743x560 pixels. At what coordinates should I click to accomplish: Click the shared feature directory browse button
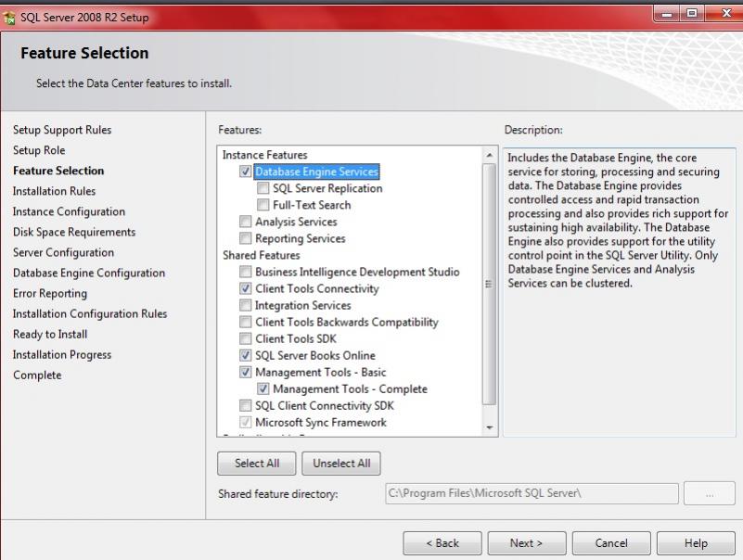pos(710,494)
